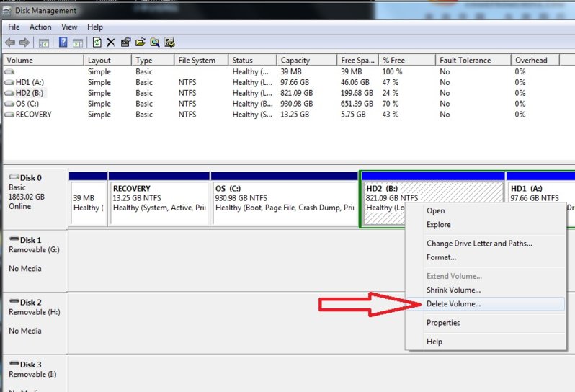Open the View menu
Screen dimensions: 575x392
click(x=69, y=27)
